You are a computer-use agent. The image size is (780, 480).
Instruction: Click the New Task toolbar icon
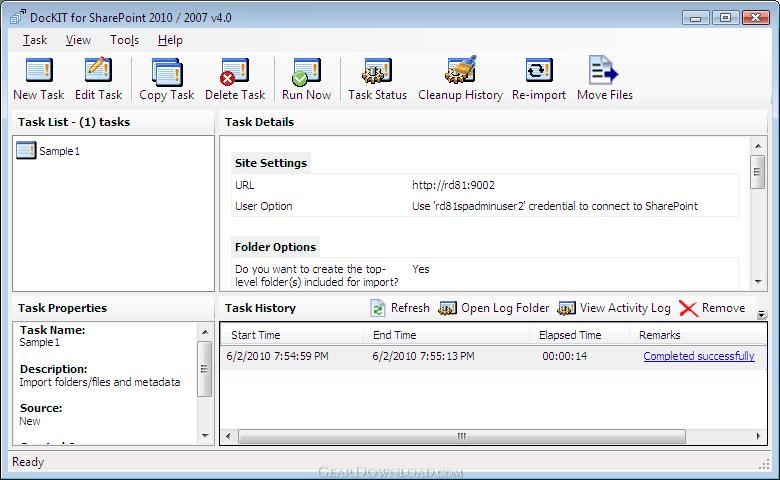click(39, 70)
